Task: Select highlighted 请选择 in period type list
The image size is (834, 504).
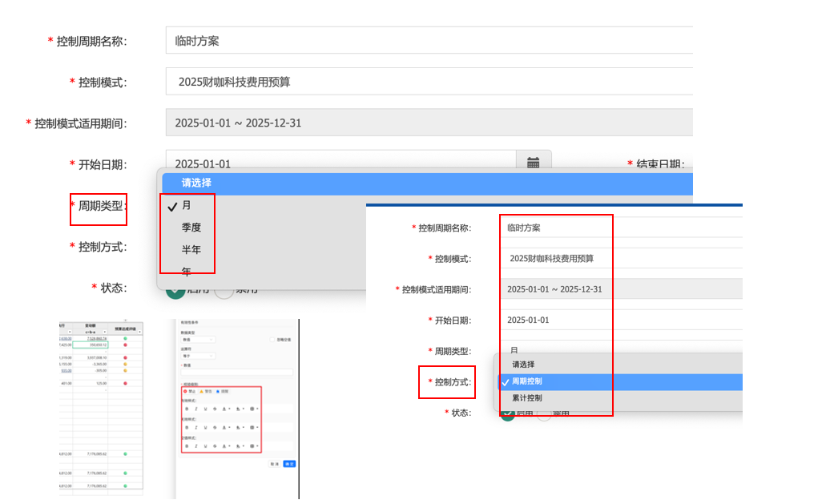Action: pos(427,183)
